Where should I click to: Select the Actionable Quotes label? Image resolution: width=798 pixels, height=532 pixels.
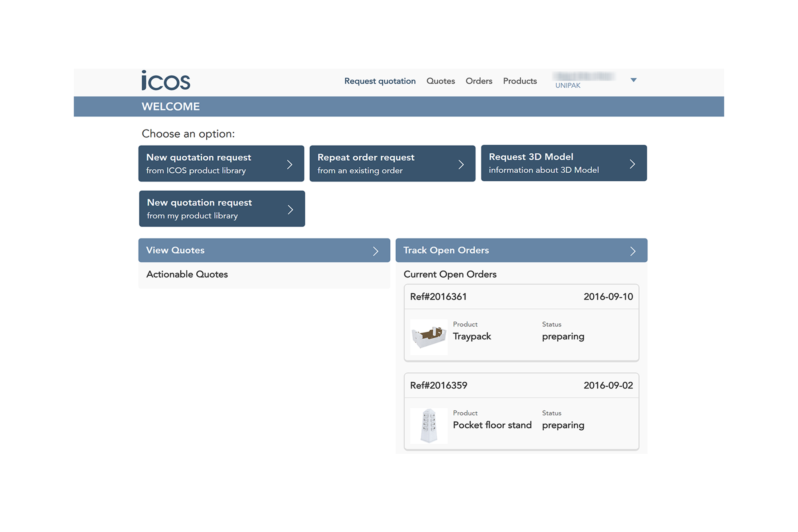pos(187,274)
